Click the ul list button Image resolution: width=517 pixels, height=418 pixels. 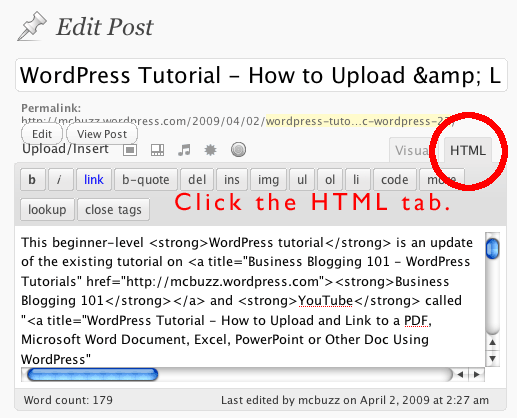(x=302, y=180)
